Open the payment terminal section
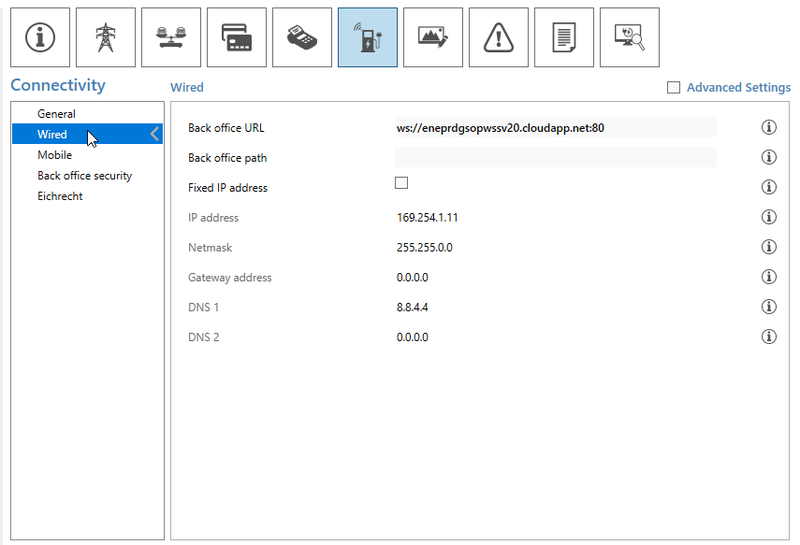Image resolution: width=800 pixels, height=545 pixels. 302,37
